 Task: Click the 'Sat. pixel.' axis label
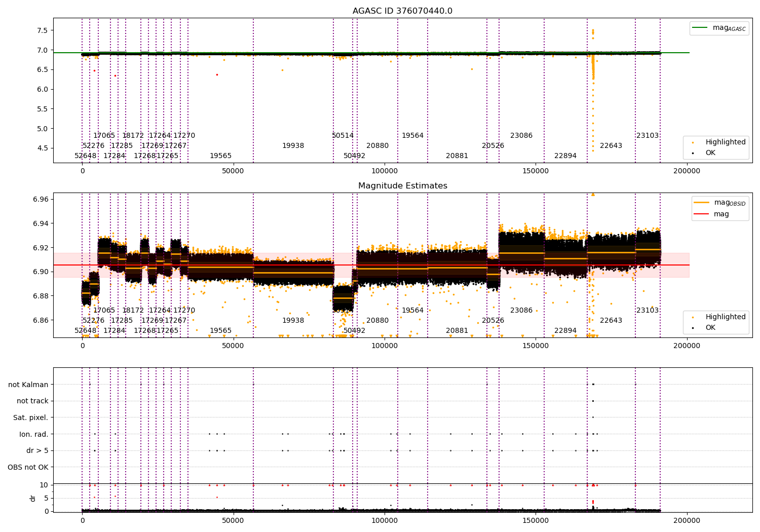31,417
